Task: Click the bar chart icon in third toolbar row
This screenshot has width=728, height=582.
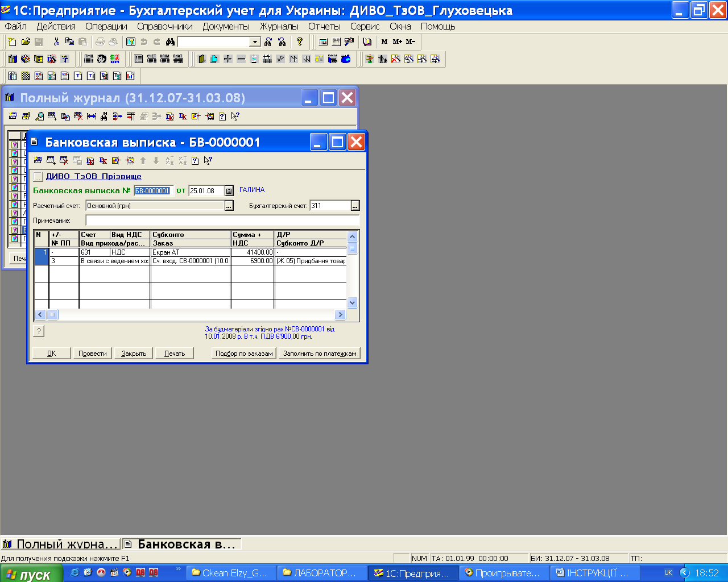Action: point(130,76)
